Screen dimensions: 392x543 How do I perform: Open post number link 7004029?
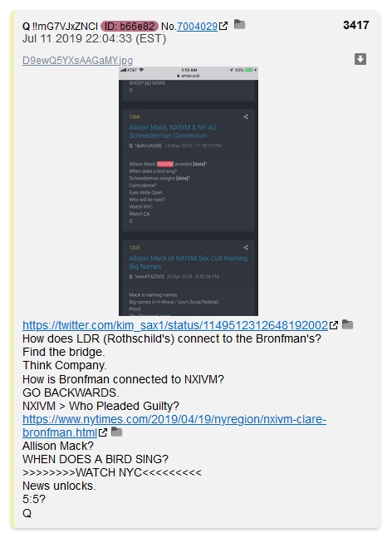197,27
